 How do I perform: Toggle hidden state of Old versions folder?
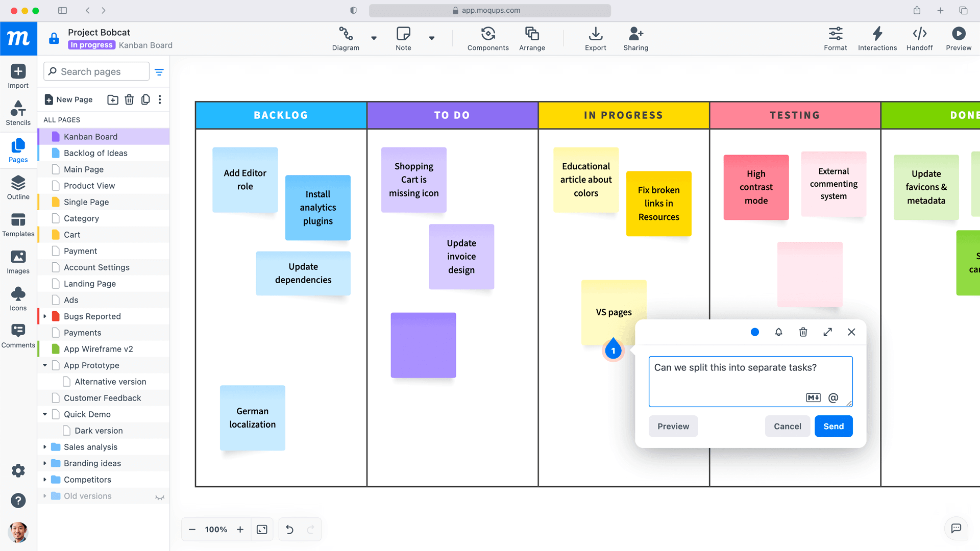pyautogui.click(x=160, y=497)
